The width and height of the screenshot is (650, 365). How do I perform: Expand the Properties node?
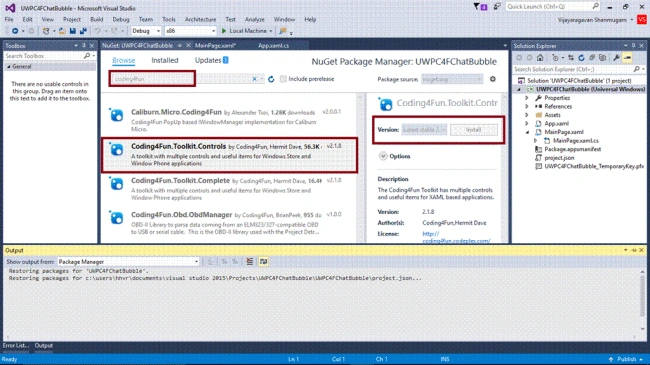coord(527,98)
